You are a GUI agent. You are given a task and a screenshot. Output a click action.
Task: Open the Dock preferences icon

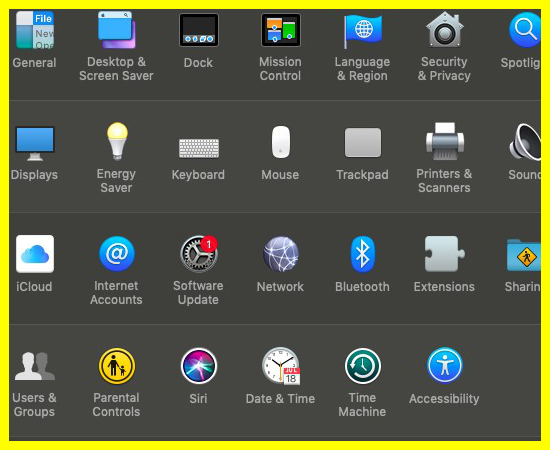pyautogui.click(x=199, y=30)
